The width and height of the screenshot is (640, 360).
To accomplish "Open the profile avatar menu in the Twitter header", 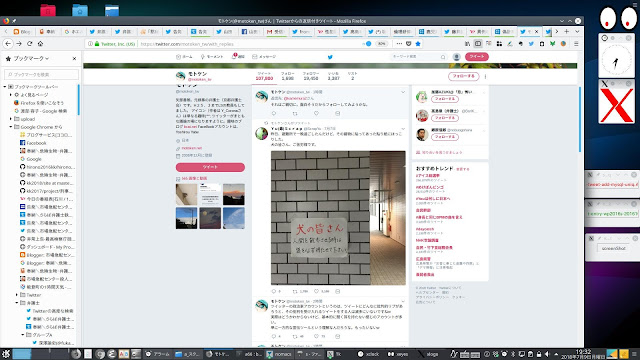I will [x=457, y=57].
